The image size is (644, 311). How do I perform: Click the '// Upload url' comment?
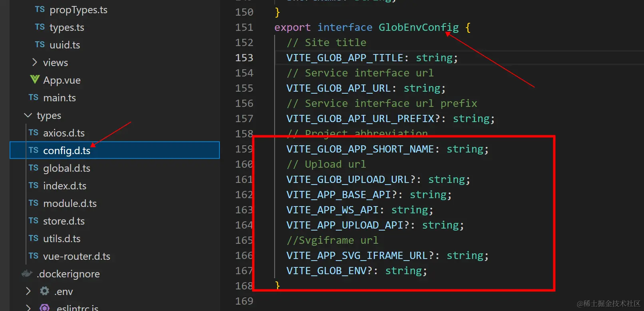pos(326,164)
